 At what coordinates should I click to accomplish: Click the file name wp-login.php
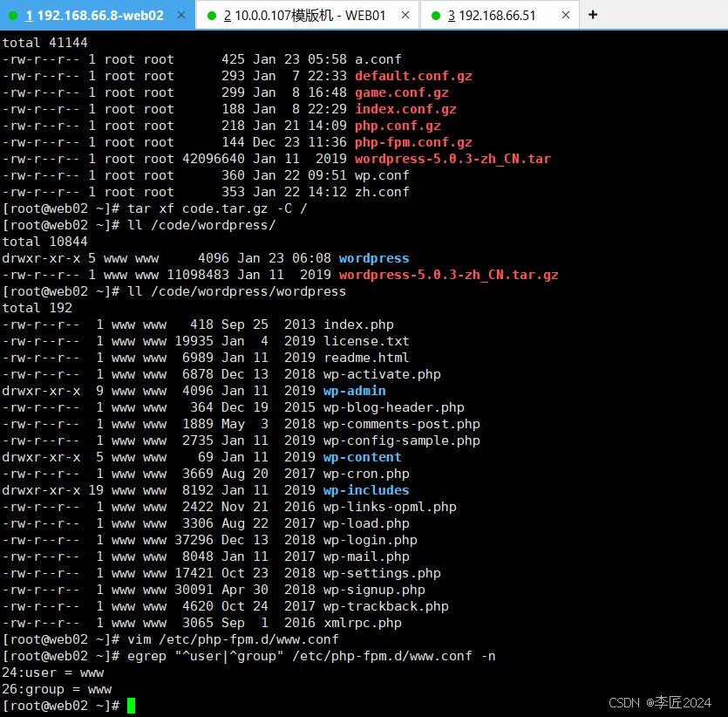pos(370,540)
